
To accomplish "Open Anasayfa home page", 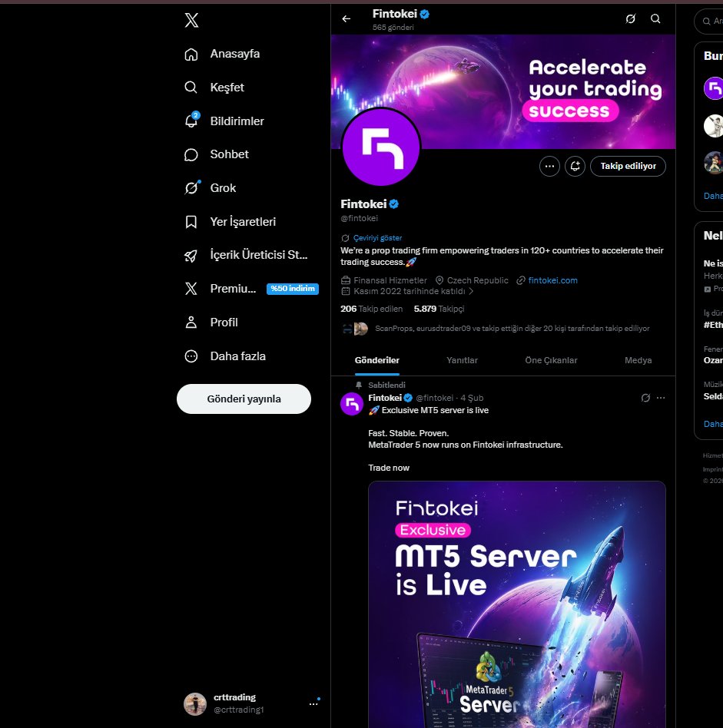I will (x=222, y=54).
